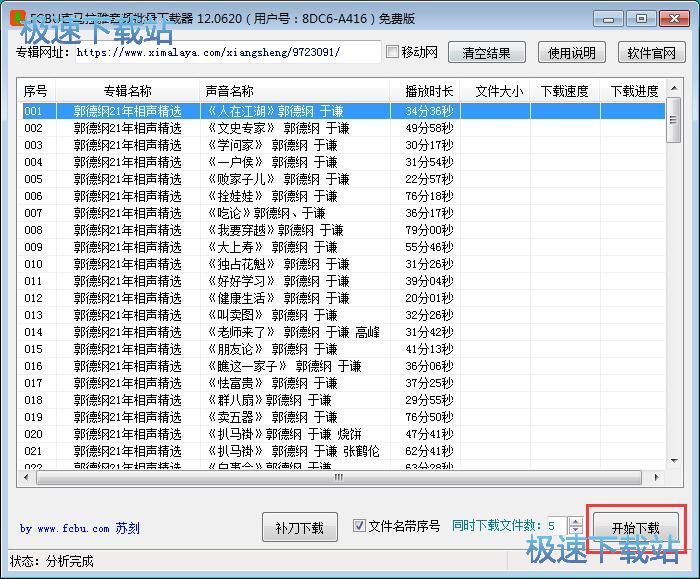Click the app icon in the title bar
Viewport: 700px width, 579px height.
18,18
